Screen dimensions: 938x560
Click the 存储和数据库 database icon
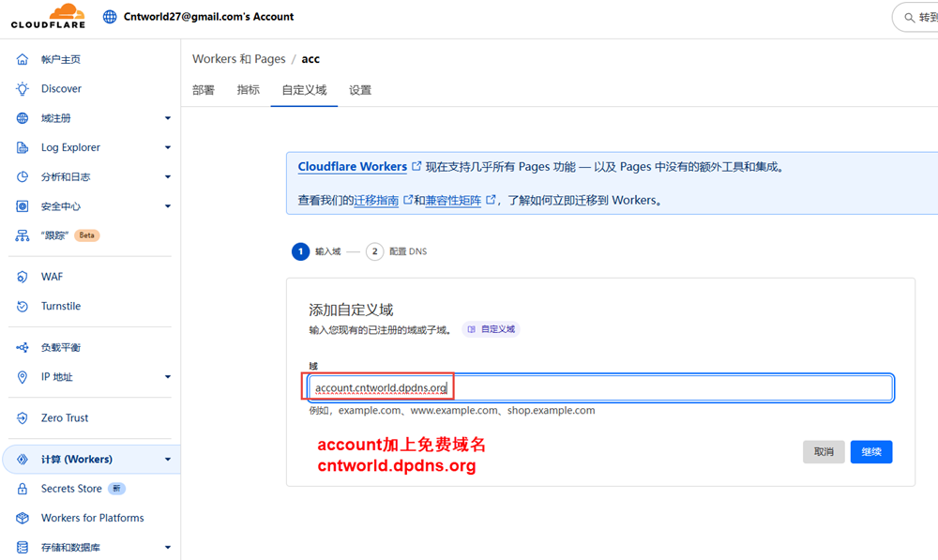pos(23,548)
